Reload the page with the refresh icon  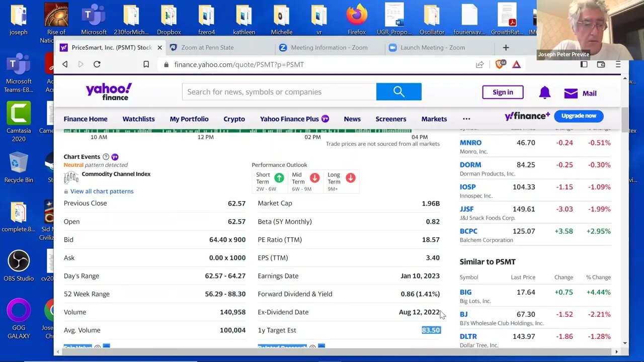point(97,64)
